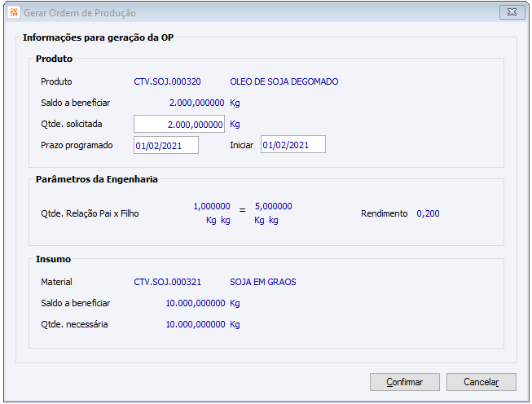
Task: Click the Confirmar button
Action: click(x=404, y=382)
